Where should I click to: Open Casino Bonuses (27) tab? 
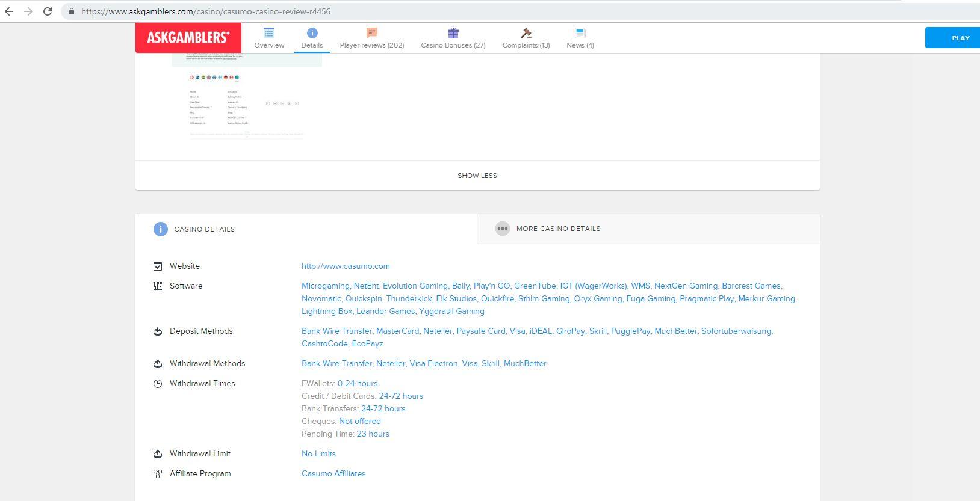453,45
